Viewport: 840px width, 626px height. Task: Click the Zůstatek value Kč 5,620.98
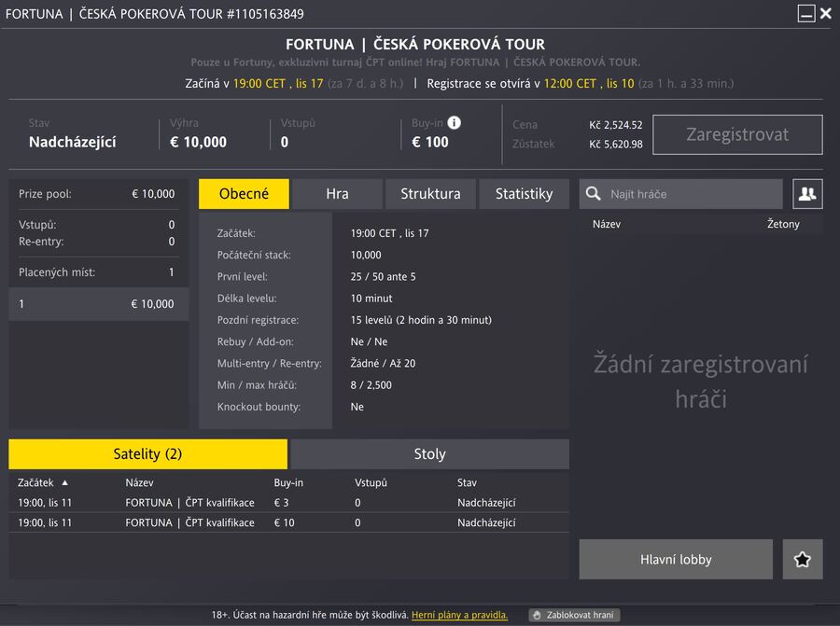[x=616, y=144]
